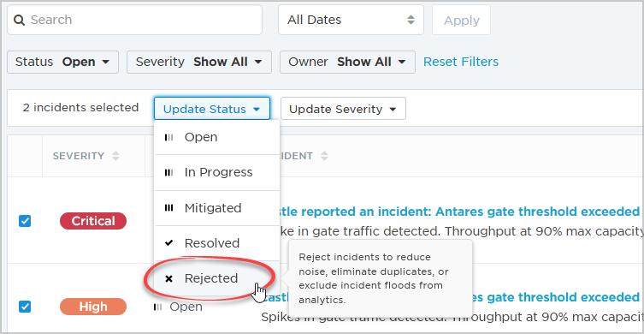Screen dimensions: 644x334
Task: Click inside the Search input field
Action: click(x=135, y=20)
